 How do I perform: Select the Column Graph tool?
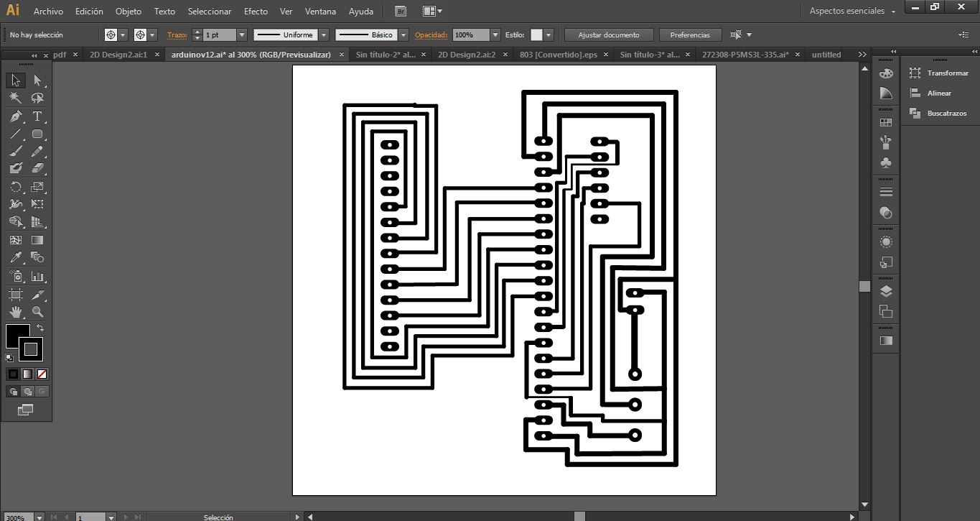point(37,276)
